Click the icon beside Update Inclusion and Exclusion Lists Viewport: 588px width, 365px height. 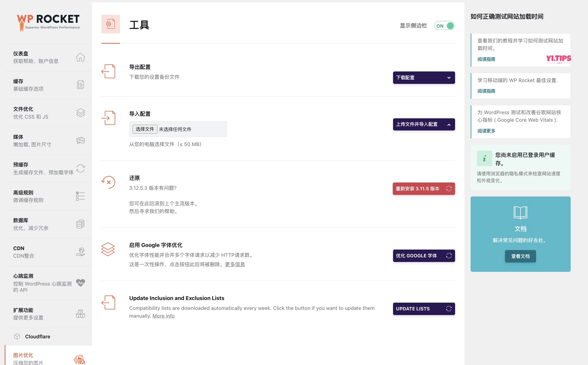coord(108,302)
